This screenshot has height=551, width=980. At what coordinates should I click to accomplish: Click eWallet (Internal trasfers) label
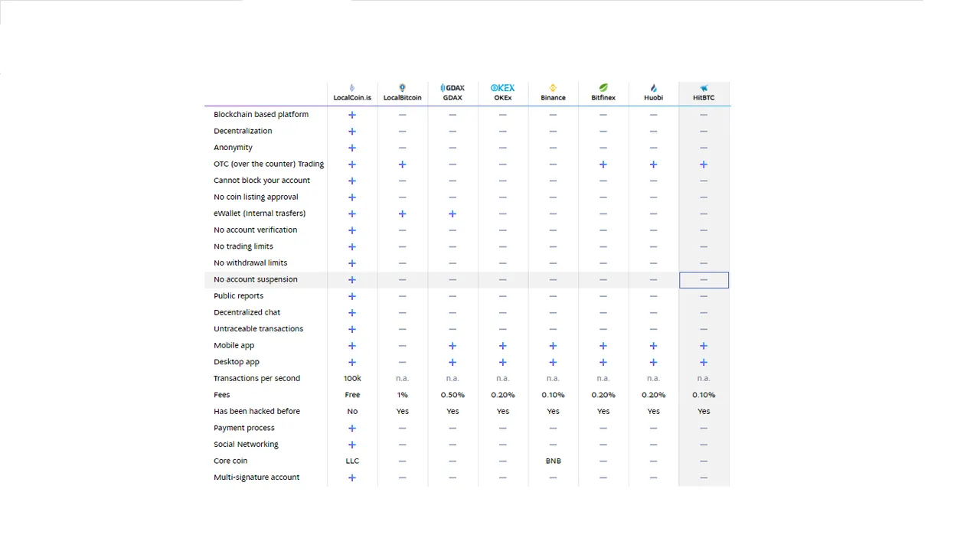pyautogui.click(x=260, y=214)
